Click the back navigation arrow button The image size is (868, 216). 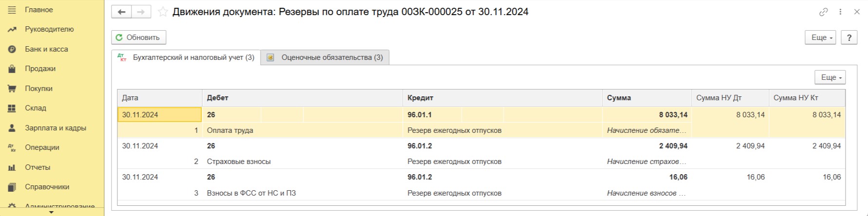click(x=121, y=12)
